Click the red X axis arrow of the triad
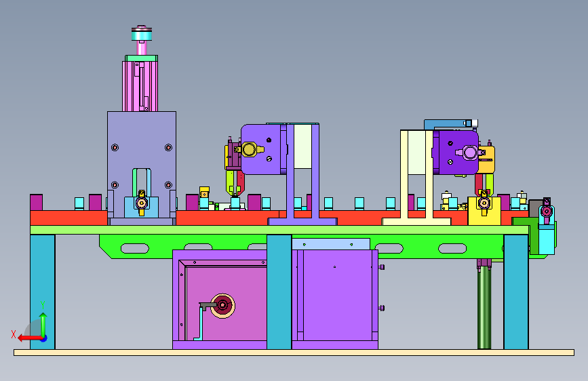The width and height of the screenshot is (588, 381). pos(29,338)
